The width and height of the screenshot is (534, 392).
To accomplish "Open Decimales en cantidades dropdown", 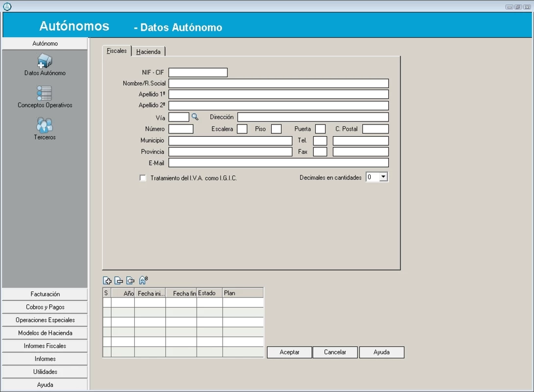I will click(x=383, y=177).
